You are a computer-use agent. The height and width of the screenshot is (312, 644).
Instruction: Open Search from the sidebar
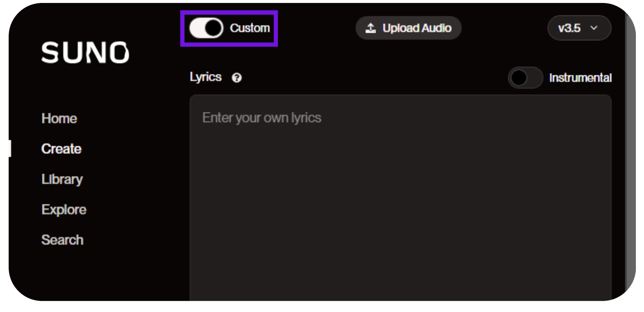[x=62, y=240]
